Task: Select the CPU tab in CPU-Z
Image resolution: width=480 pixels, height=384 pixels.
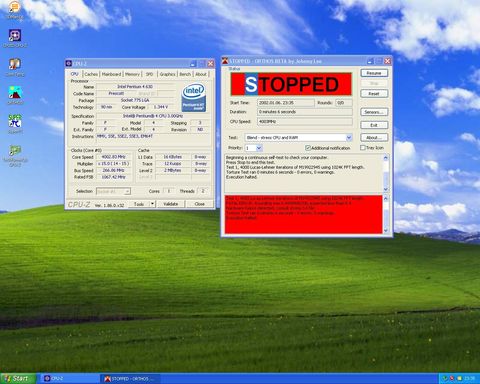Action: coord(75,74)
